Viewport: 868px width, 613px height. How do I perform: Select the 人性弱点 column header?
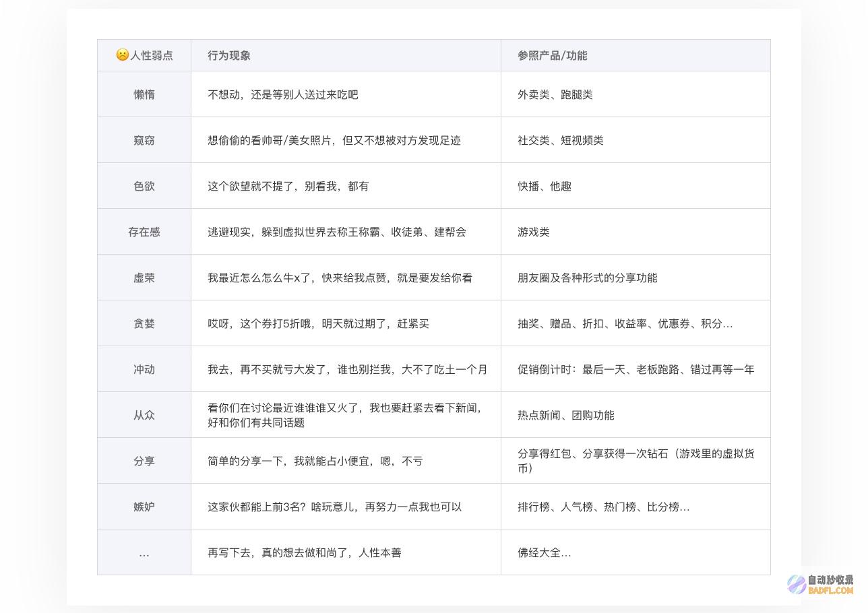[144, 55]
